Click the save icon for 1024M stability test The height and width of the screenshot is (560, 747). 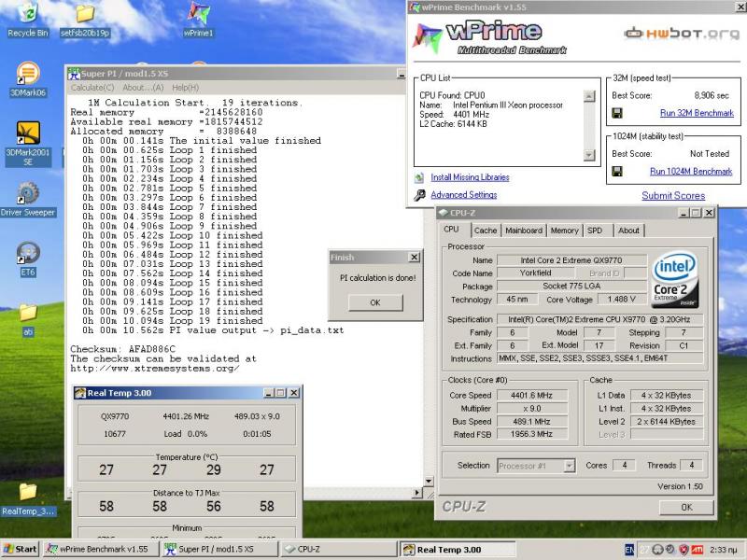coord(617,172)
